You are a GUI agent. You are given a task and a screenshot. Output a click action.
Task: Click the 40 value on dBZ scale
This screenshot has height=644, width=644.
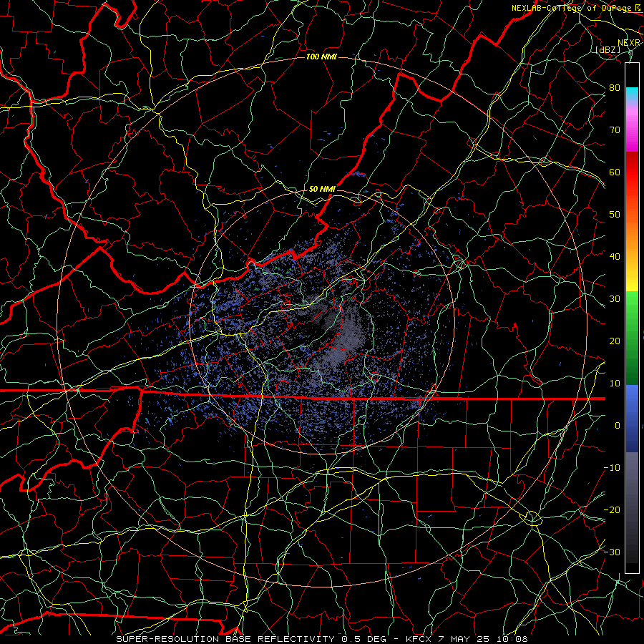pyautogui.click(x=615, y=257)
